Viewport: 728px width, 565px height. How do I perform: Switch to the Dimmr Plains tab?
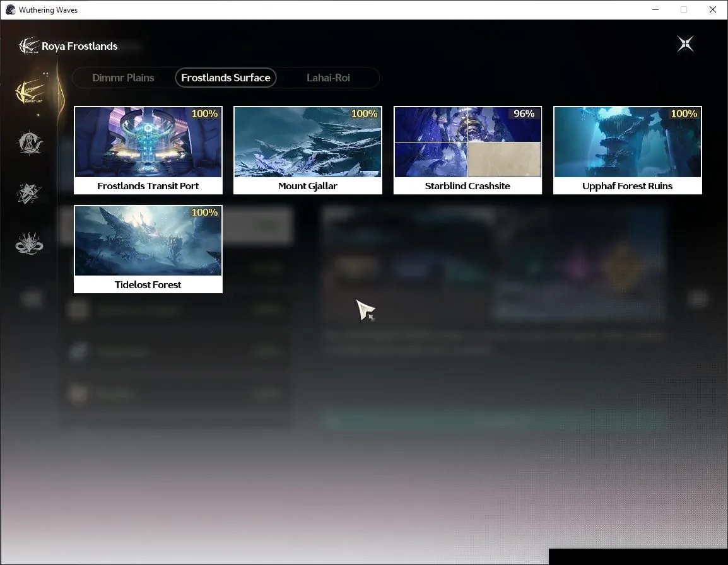click(123, 78)
